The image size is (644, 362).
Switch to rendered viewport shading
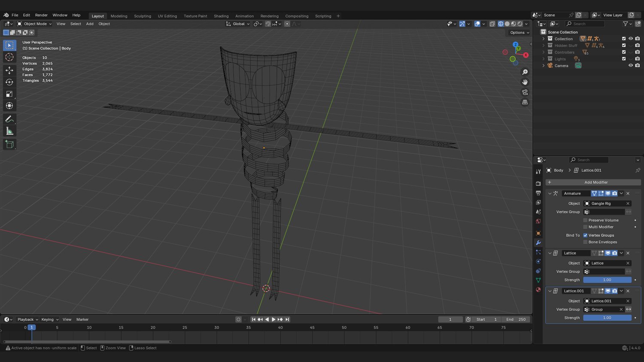[x=520, y=24]
